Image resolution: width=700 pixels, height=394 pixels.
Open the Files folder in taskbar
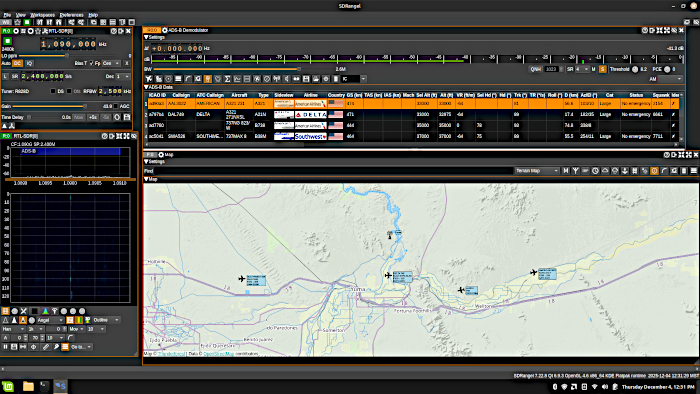(28, 386)
